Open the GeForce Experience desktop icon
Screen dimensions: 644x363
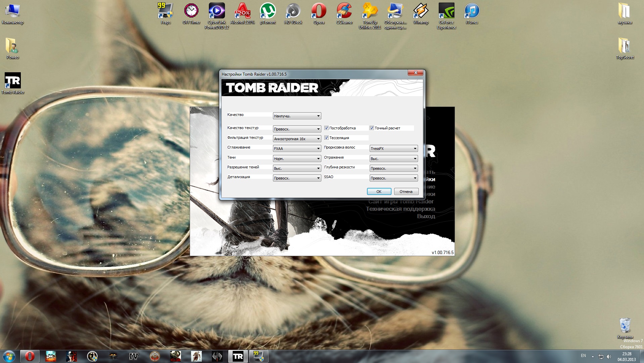(x=446, y=16)
